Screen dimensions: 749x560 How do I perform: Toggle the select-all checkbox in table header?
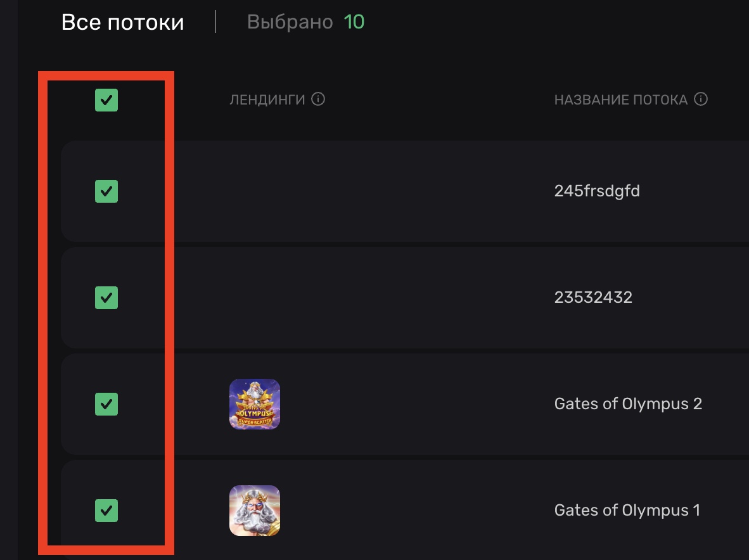(x=106, y=100)
